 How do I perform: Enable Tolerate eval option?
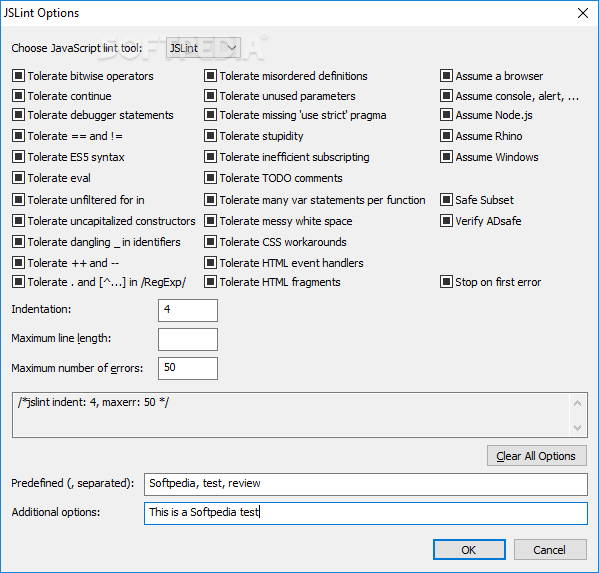tap(18, 178)
